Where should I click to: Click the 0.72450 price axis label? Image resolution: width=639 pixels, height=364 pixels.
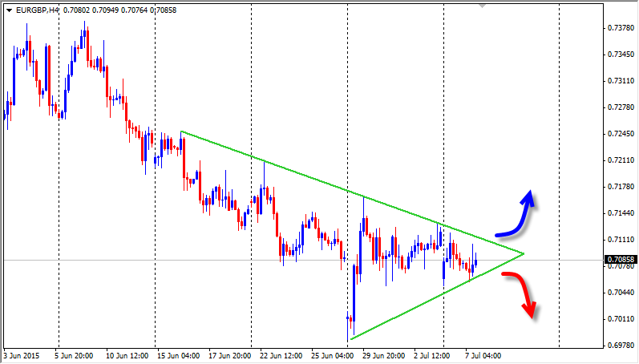[621, 134]
